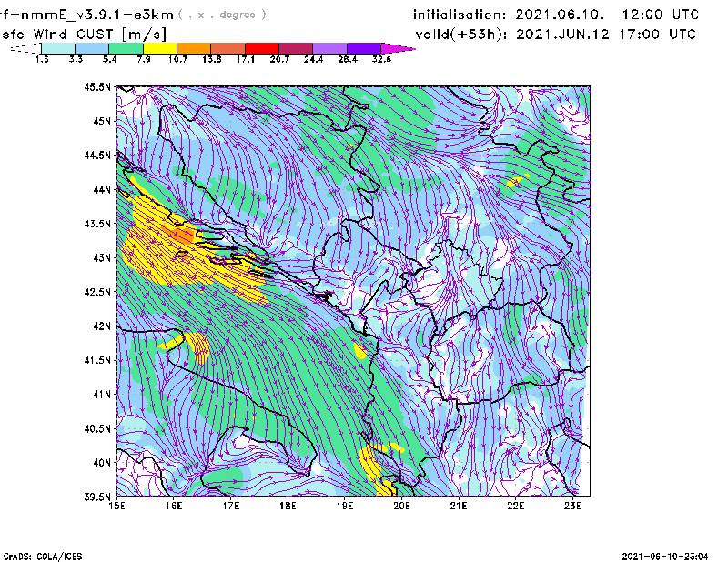Click the '41.5N' latitude label

tap(97, 361)
